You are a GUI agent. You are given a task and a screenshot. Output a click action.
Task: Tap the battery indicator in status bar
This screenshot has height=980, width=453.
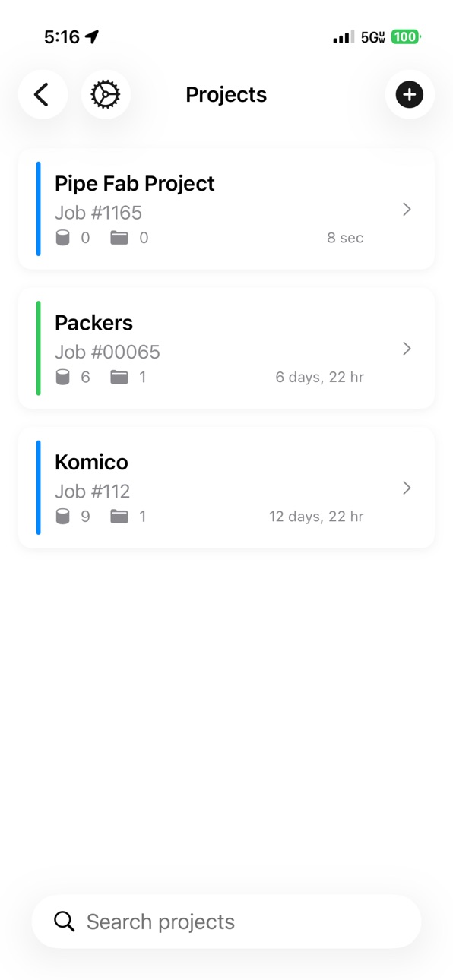click(x=406, y=37)
